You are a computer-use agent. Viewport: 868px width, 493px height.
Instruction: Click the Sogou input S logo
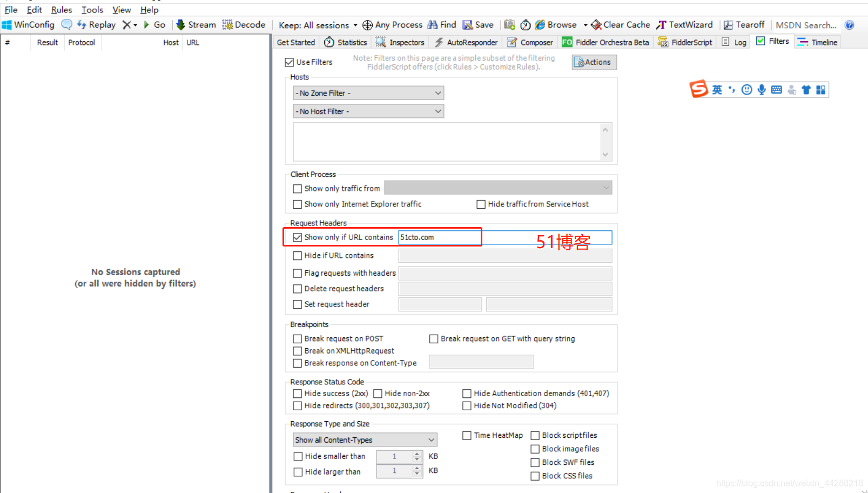698,89
